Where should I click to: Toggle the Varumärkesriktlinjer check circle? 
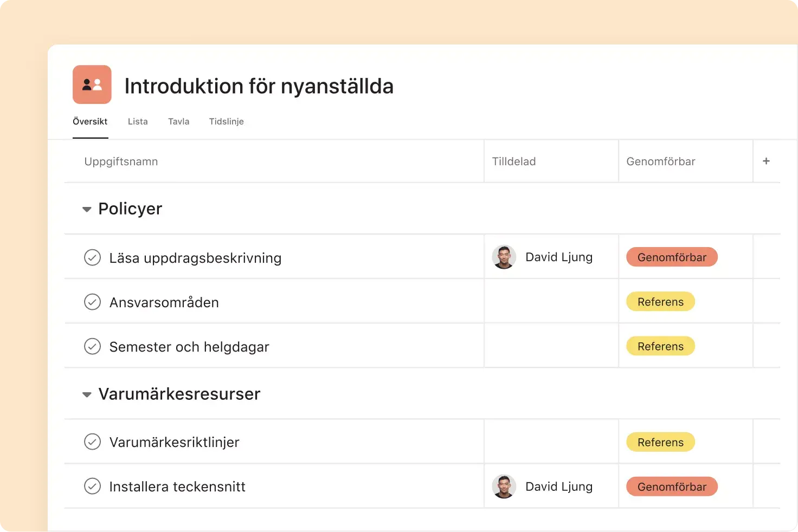tap(93, 442)
